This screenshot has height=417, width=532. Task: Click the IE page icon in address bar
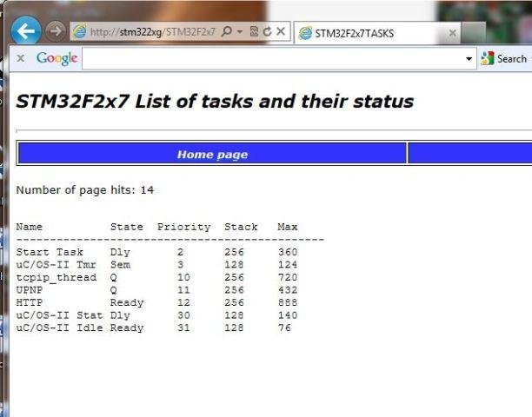[79, 31]
